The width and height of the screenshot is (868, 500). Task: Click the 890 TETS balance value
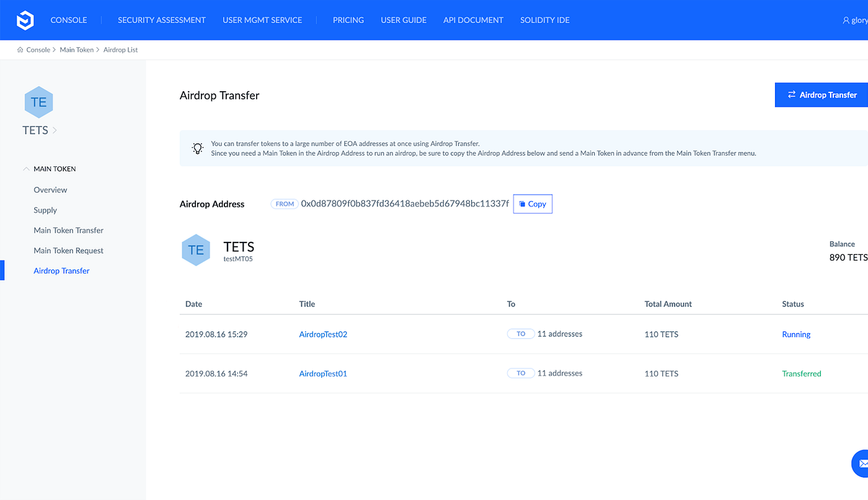[849, 257]
